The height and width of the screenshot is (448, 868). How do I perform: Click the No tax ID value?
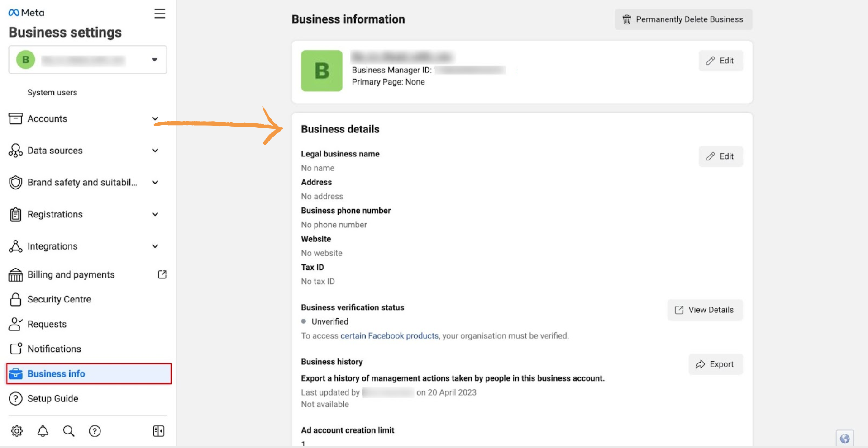318,281
